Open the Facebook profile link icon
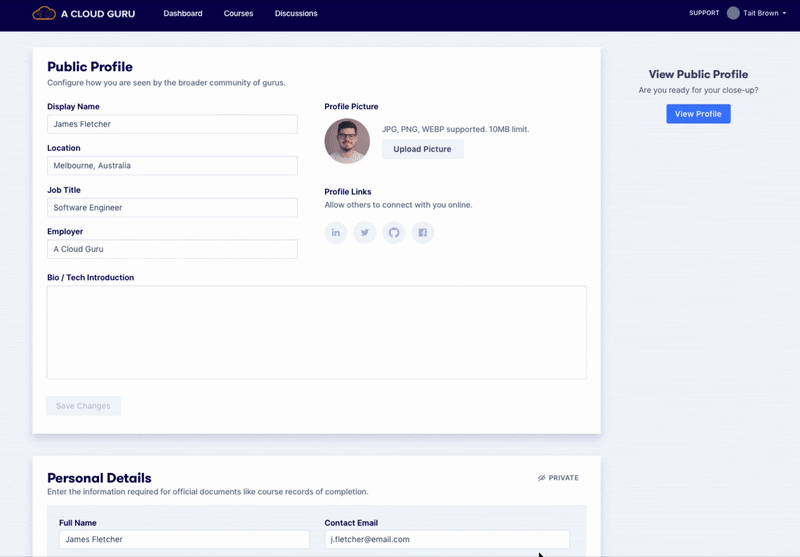This screenshot has width=800, height=557. point(423,233)
